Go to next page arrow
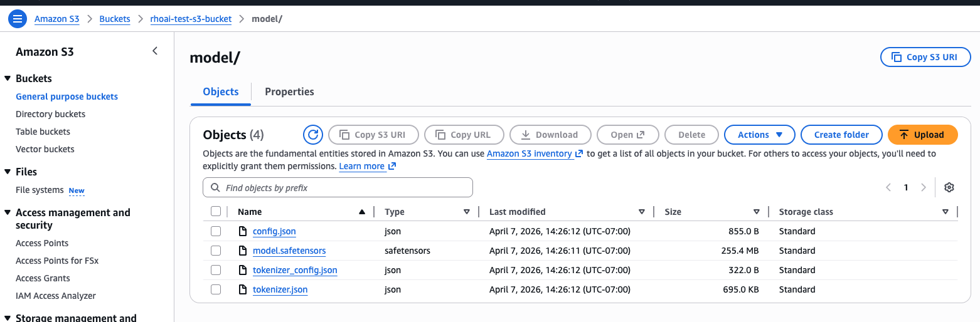Image resolution: width=980 pixels, height=322 pixels. (x=924, y=187)
